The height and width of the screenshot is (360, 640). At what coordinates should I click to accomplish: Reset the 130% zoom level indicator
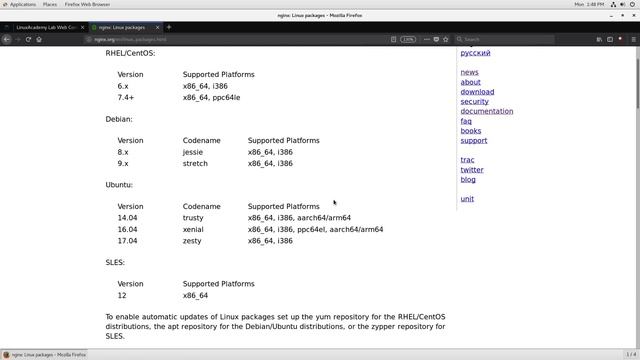coord(408,40)
